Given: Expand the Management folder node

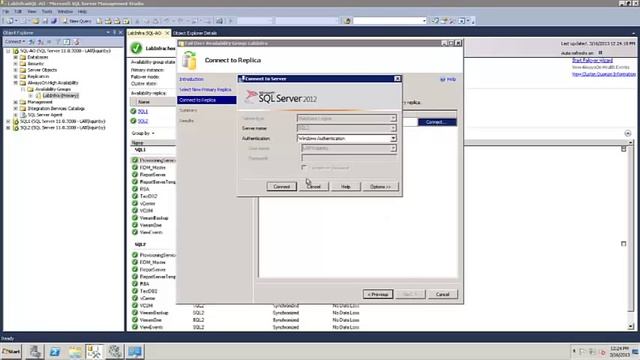Looking at the screenshot, I should [15, 102].
